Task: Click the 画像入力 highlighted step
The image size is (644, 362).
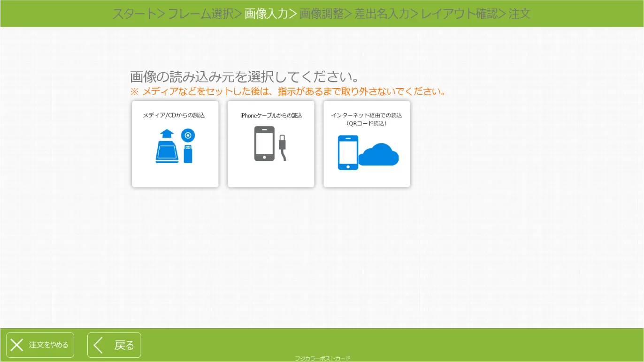Action: [x=265, y=14]
